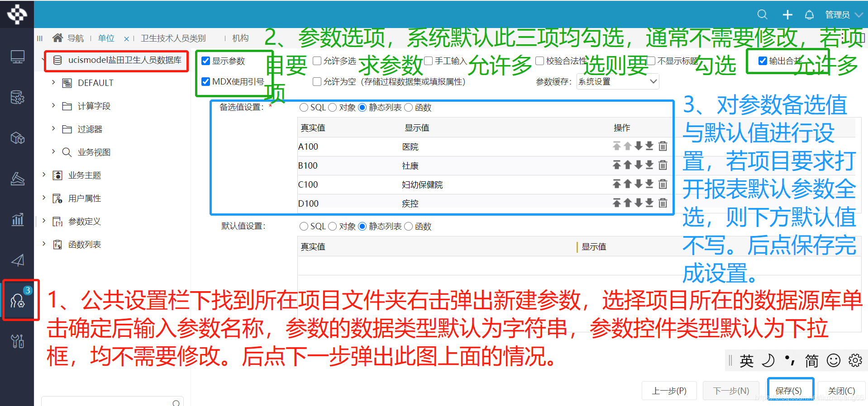Expand the 计算字段 folder
This screenshot has width=868, height=406.
(53, 105)
